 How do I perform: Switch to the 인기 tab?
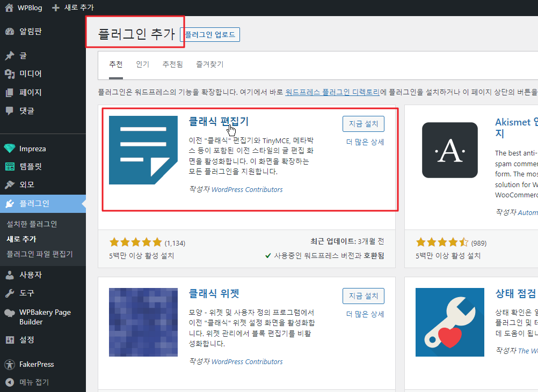142,64
